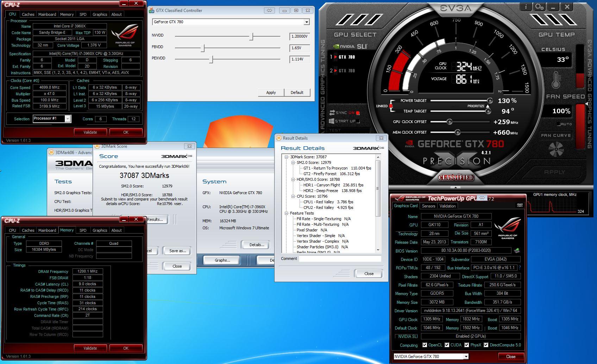This screenshot has width=597, height=364.
Task: Toggle the Linked power/temp target box
Action: coord(391,106)
